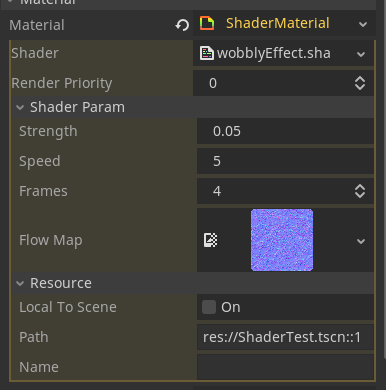Click the Strength value field
This screenshot has height=390, width=386.
[285, 131]
